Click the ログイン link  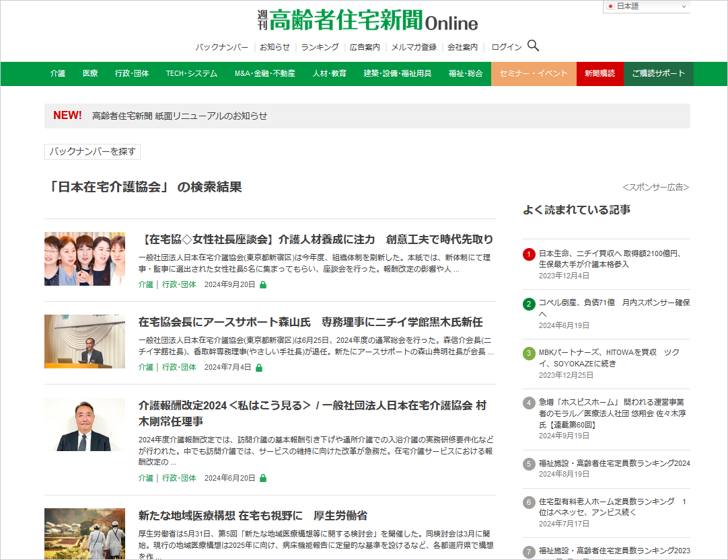coord(506,47)
